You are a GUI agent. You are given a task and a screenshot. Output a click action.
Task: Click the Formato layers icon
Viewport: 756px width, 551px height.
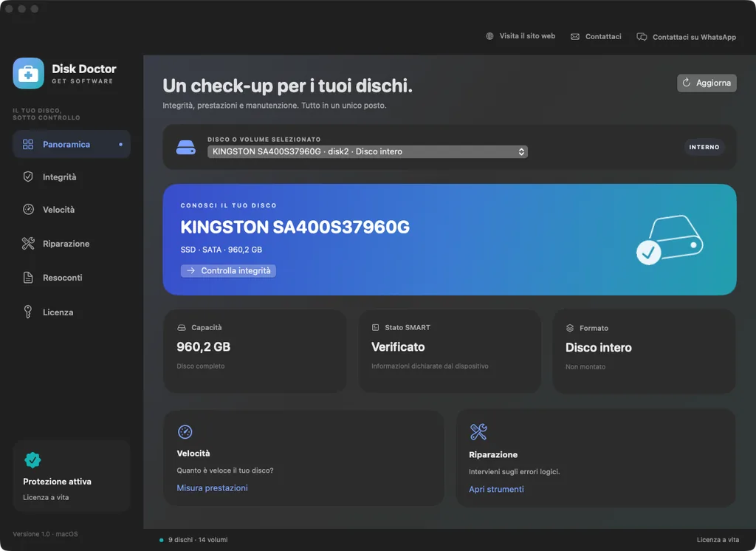[x=569, y=328]
